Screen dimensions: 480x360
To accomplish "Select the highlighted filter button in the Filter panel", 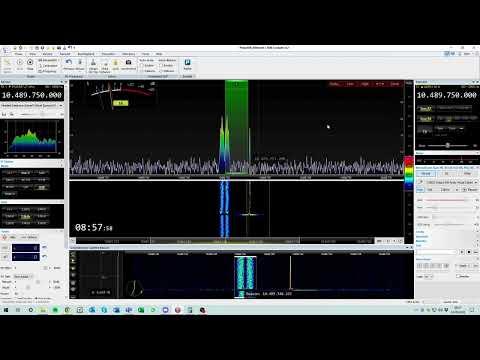I will (x=25, y=217).
